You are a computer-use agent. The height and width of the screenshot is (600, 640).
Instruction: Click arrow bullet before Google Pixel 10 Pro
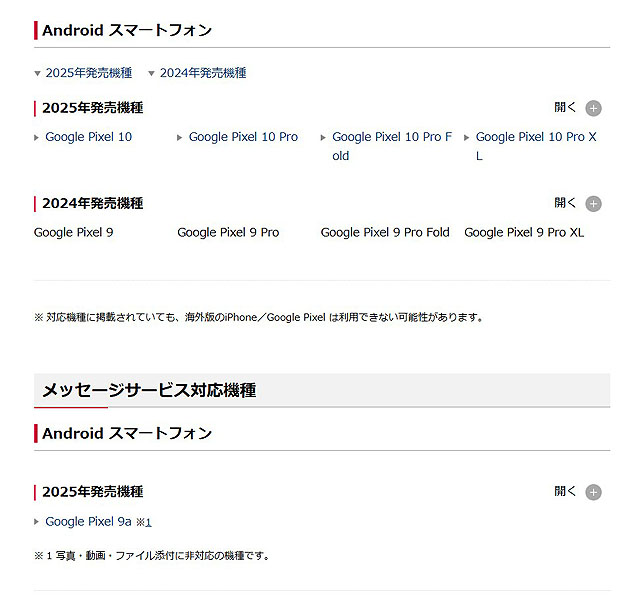click(181, 138)
